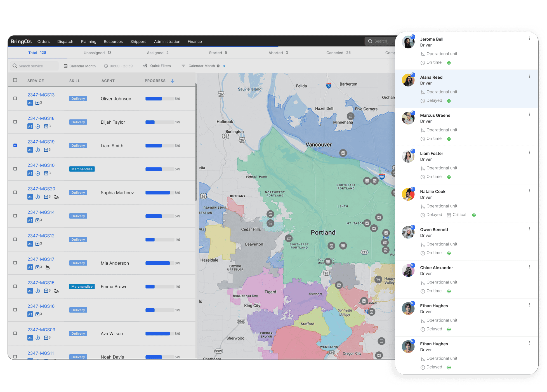The height and width of the screenshot is (392, 547).
Task: Open Jerome Bell's three-dot options menu
Action: pos(529,38)
